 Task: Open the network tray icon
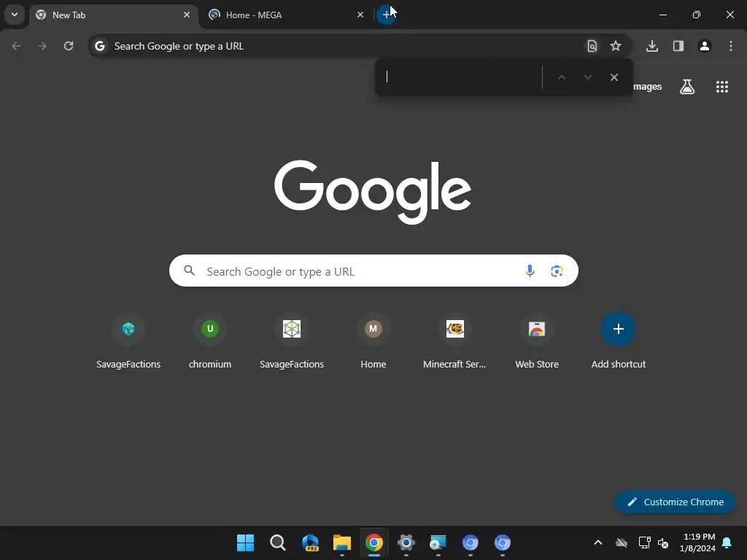click(x=645, y=542)
